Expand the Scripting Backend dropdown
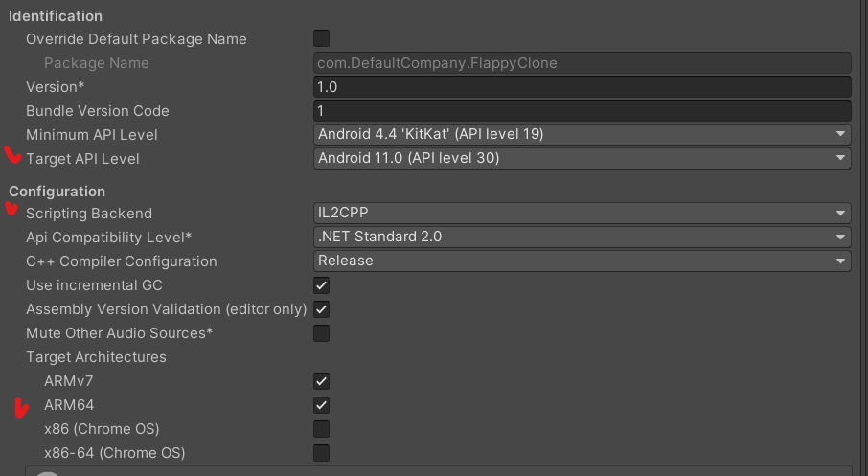 pos(582,214)
